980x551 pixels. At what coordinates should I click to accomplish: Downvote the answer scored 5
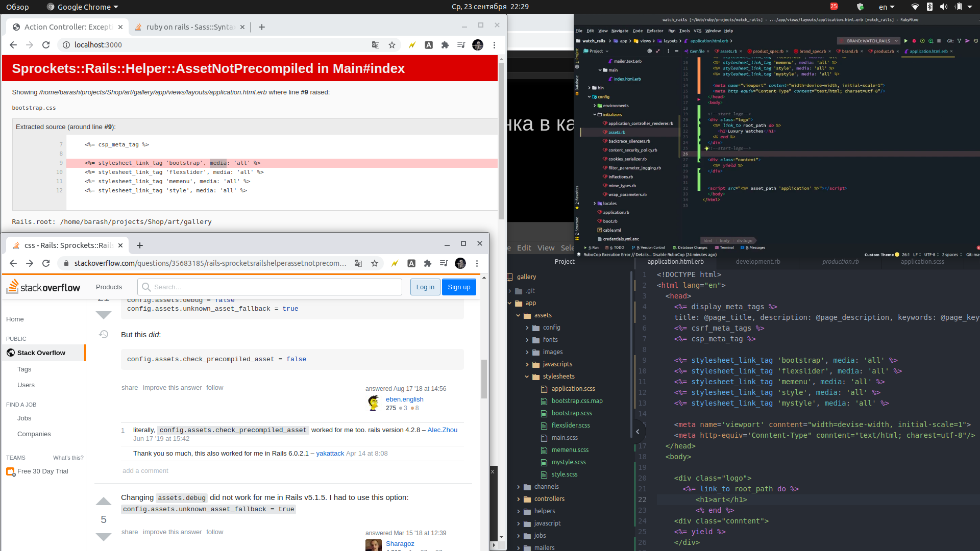tap(104, 537)
